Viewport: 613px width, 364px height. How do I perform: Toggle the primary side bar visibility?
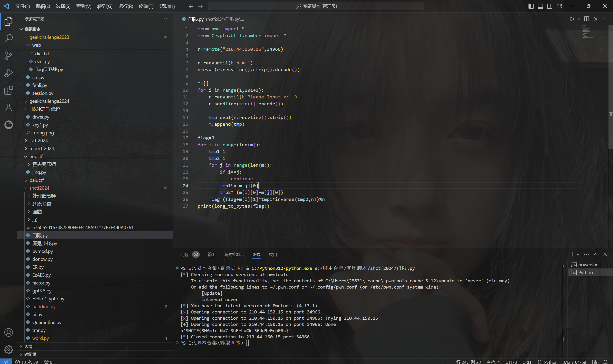point(531,6)
